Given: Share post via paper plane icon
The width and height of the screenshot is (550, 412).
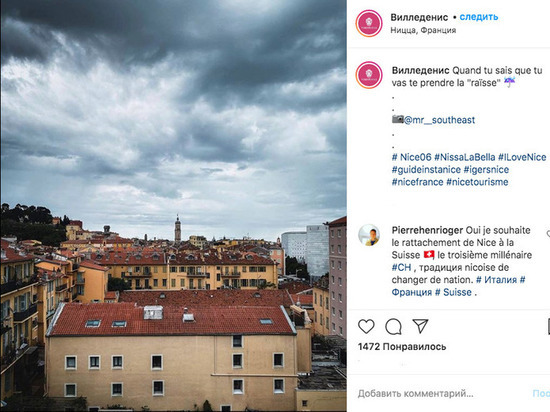Looking at the screenshot, I should tap(420, 326).
